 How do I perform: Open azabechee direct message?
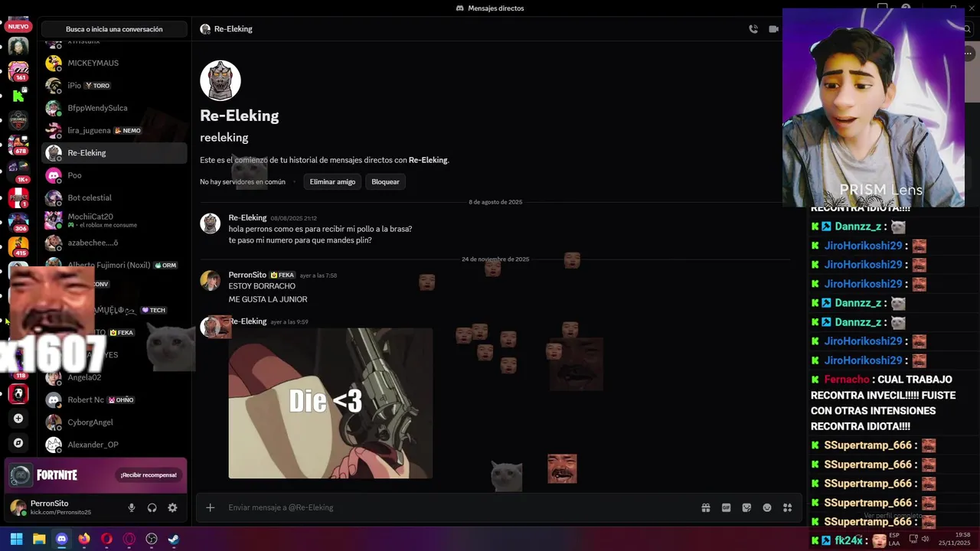(114, 243)
